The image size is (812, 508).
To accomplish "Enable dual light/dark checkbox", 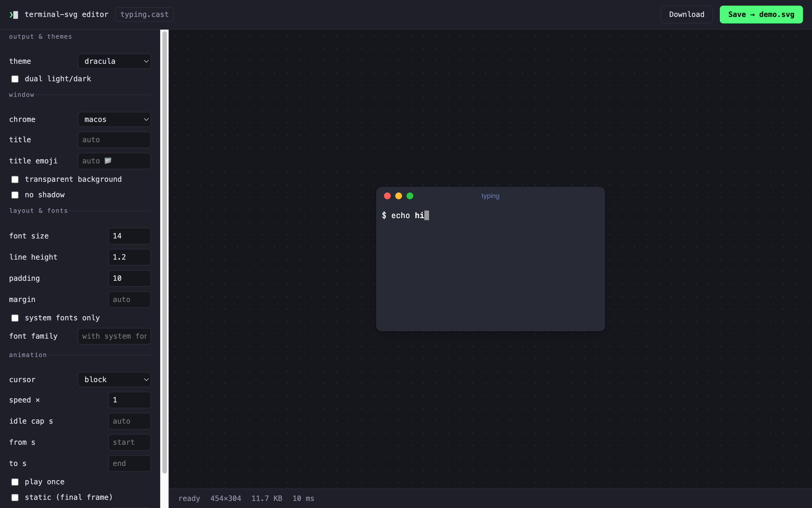I will [15, 79].
